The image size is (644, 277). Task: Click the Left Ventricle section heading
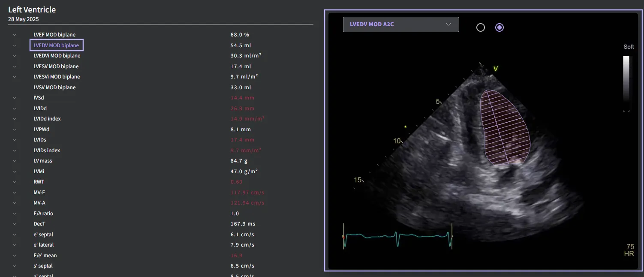[32, 9]
